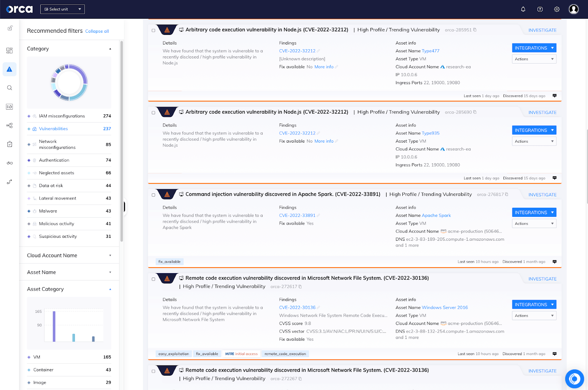Click INVESTIGATE on the Apache Spark alert
Image resolution: width=588 pixels, height=390 pixels.
pyautogui.click(x=542, y=194)
